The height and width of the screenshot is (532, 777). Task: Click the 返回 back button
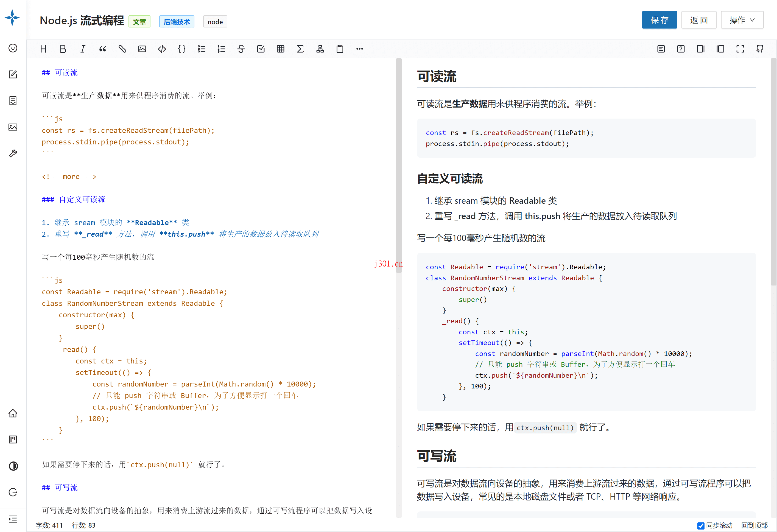[x=699, y=20]
